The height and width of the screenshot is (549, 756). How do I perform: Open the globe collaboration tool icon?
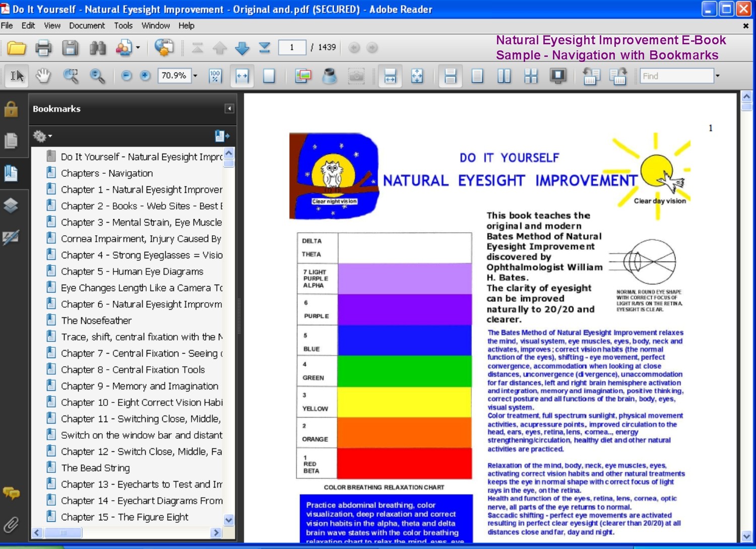pyautogui.click(x=164, y=48)
